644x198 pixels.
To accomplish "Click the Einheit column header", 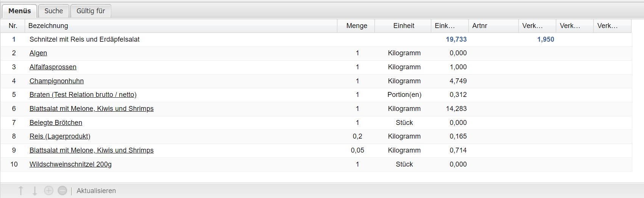I will coord(403,26).
